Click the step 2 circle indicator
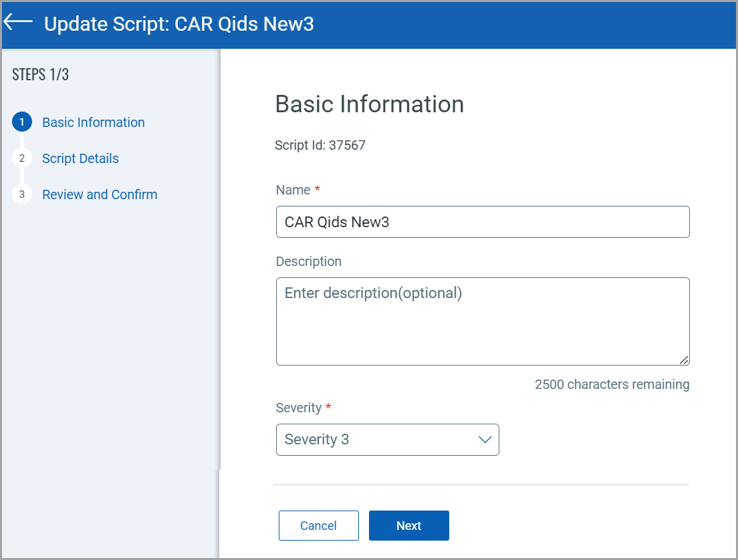The height and width of the screenshot is (560, 738). click(x=22, y=158)
